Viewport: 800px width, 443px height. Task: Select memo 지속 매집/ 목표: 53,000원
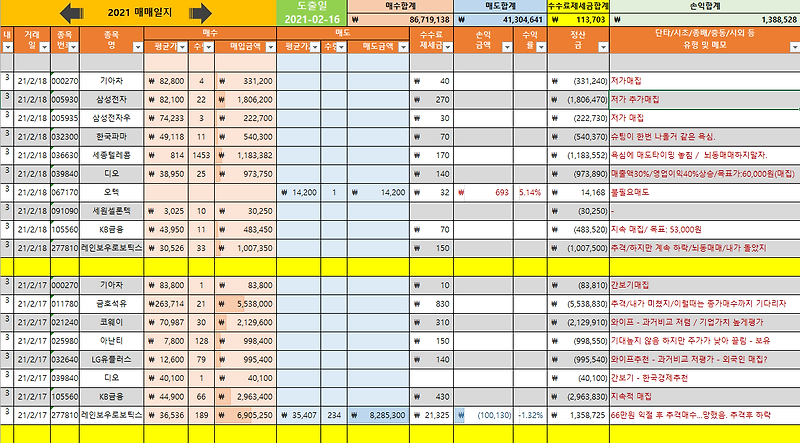(705, 230)
